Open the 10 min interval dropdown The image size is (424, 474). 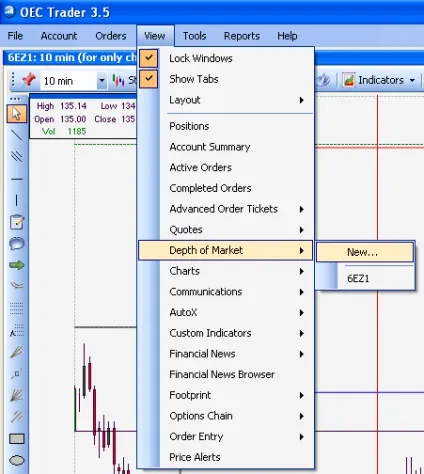tap(102, 80)
